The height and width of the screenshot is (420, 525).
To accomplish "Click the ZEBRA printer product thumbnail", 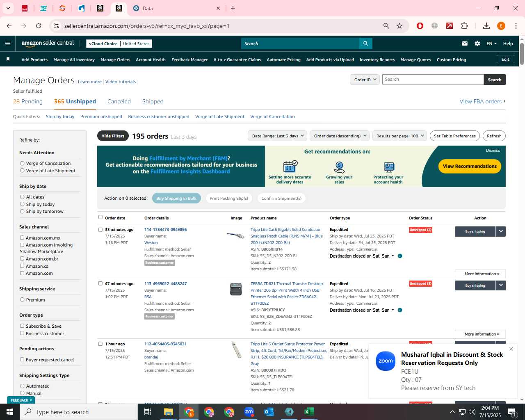I will pos(236,289).
